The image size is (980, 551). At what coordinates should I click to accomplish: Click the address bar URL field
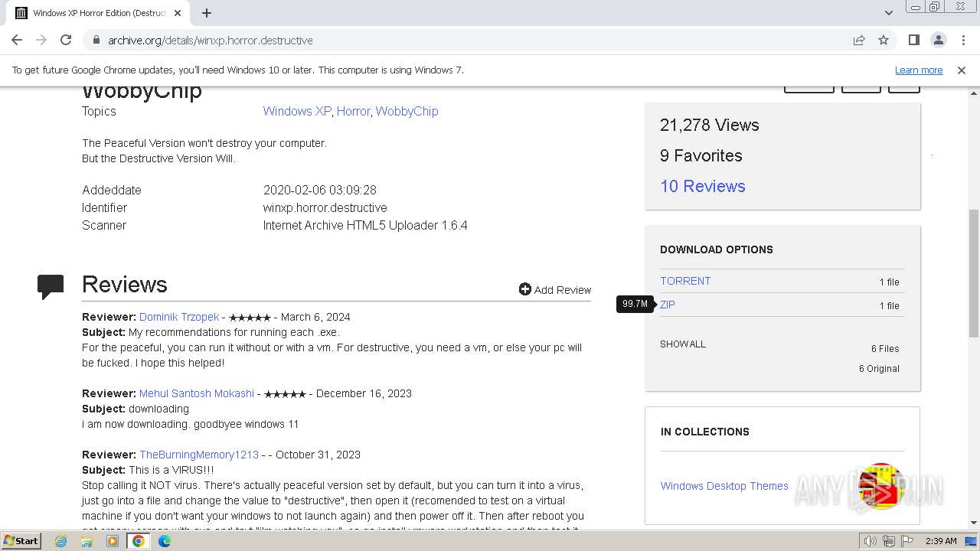tap(475, 40)
